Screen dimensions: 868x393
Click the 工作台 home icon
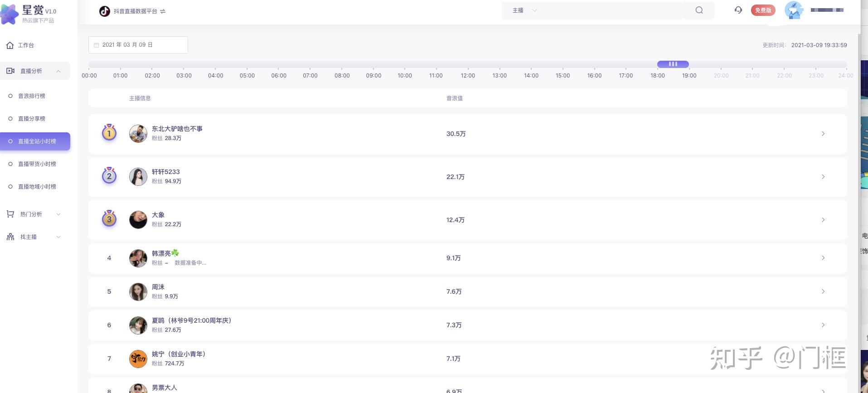10,45
